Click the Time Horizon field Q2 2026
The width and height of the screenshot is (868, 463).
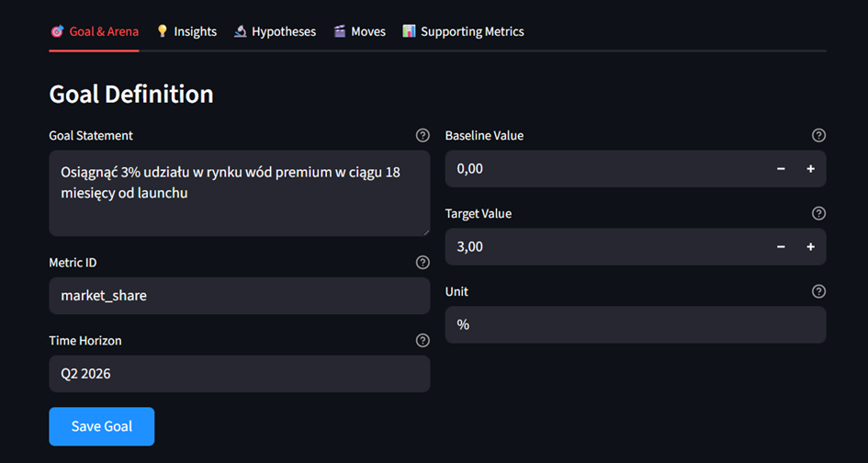[240, 374]
